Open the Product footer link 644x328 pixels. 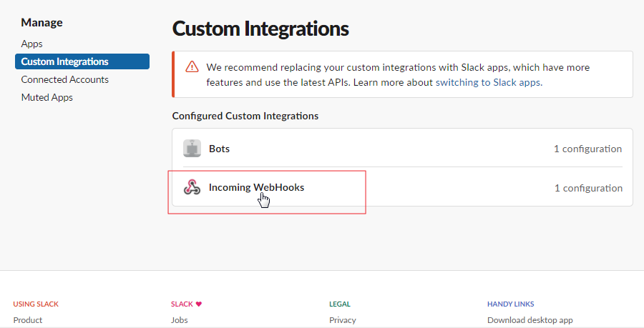click(27, 320)
